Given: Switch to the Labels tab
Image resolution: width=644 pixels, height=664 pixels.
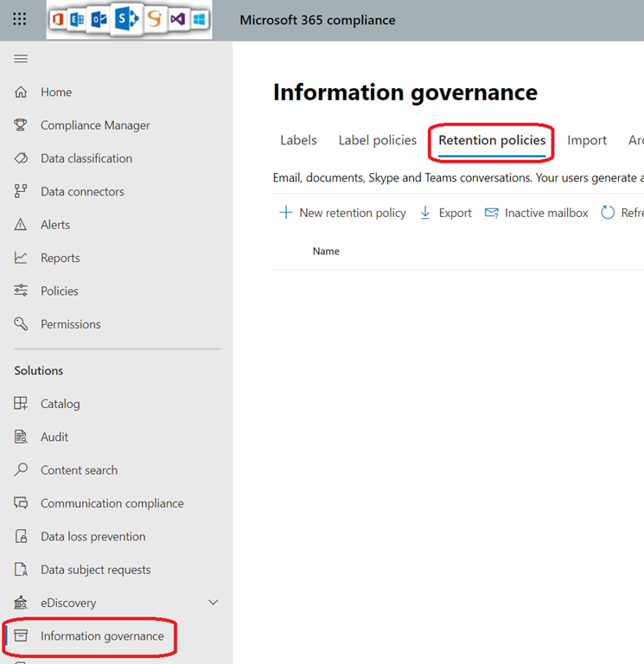Looking at the screenshot, I should (298, 140).
